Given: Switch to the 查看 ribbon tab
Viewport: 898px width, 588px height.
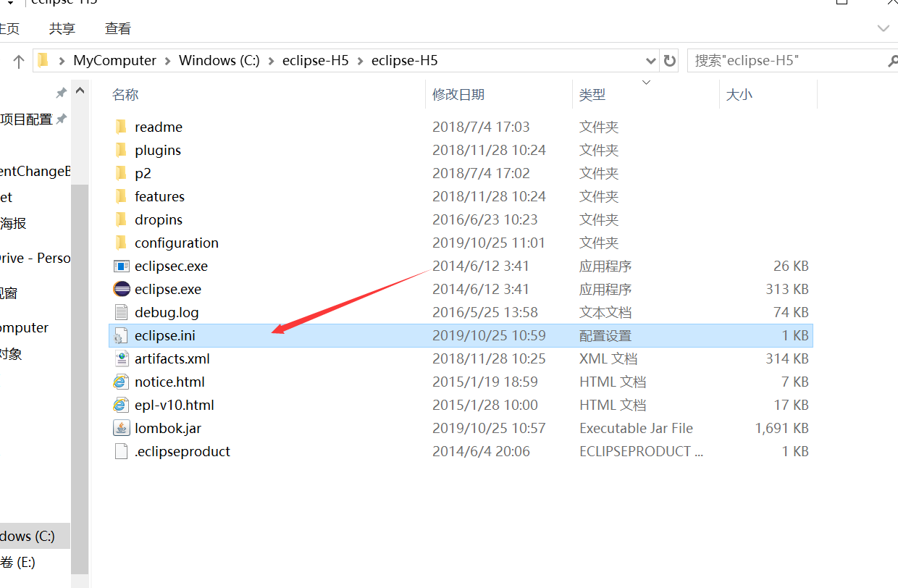Looking at the screenshot, I should (117, 28).
